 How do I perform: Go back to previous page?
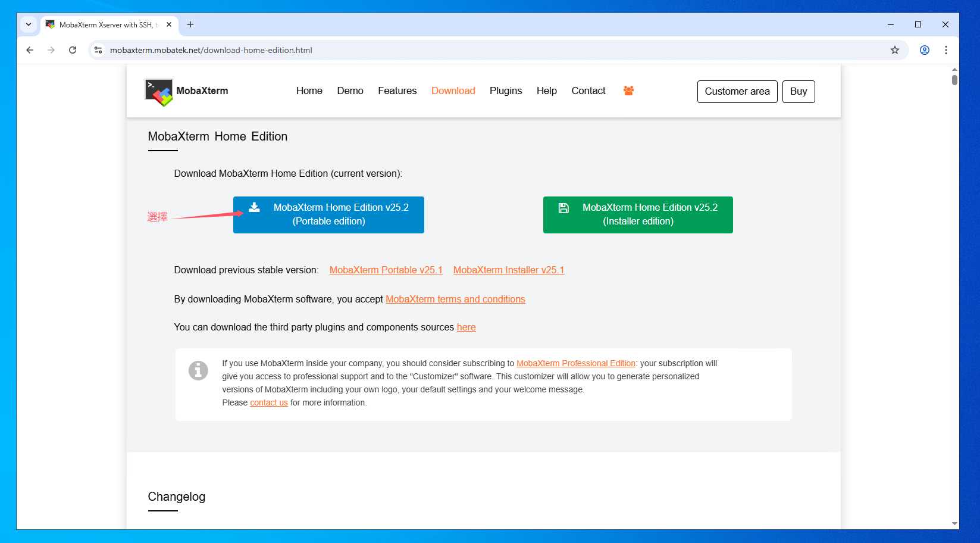(30, 50)
